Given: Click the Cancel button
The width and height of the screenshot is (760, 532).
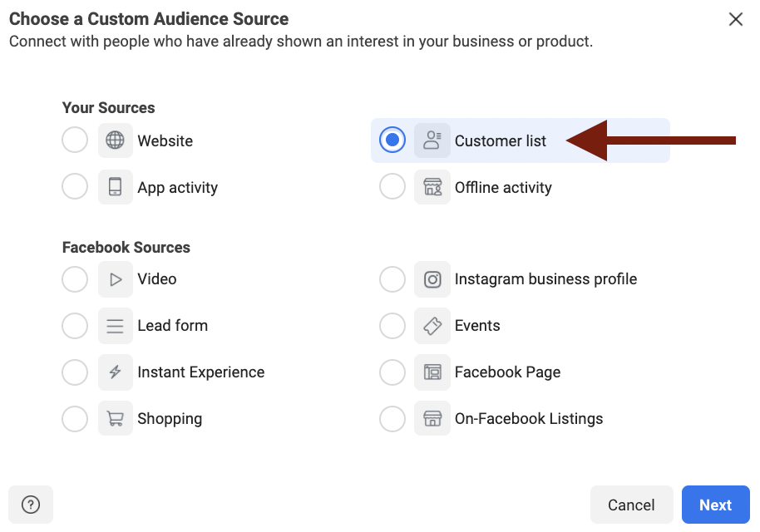Looking at the screenshot, I should click(x=631, y=505).
